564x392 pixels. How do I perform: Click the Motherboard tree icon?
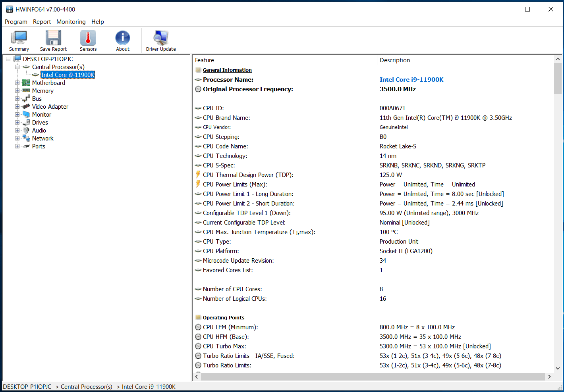(x=26, y=83)
